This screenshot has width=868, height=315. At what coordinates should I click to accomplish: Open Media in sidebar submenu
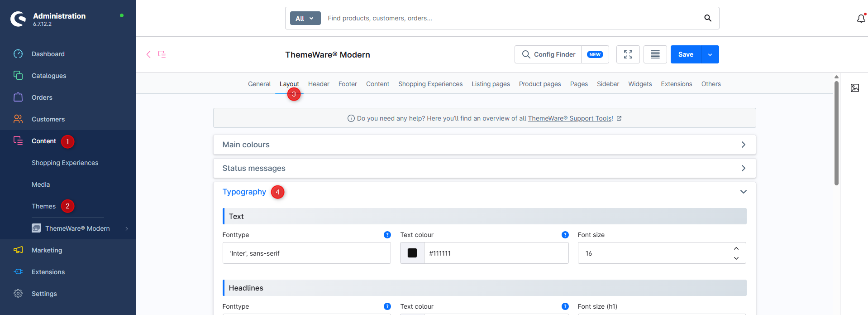(x=41, y=184)
